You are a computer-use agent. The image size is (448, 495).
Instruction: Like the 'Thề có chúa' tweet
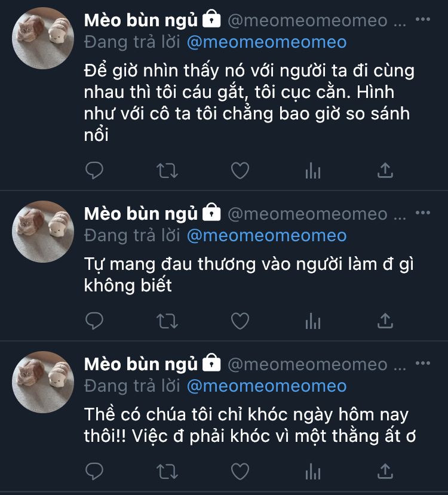tap(240, 471)
